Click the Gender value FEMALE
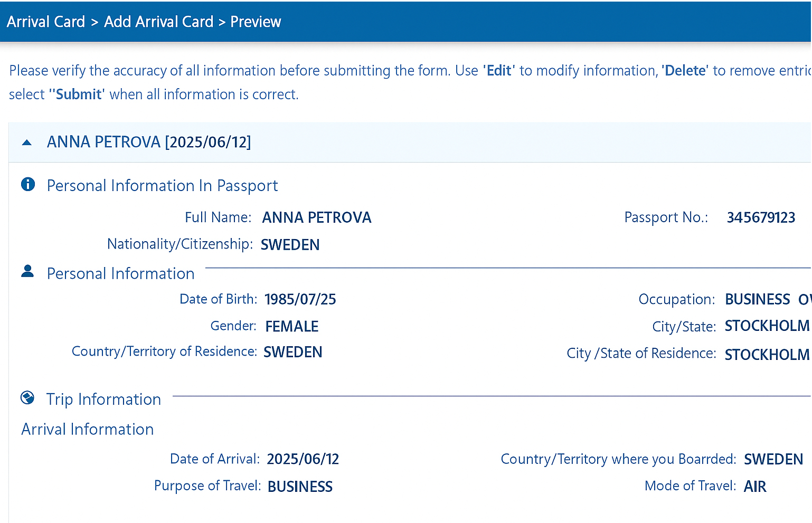 point(291,326)
